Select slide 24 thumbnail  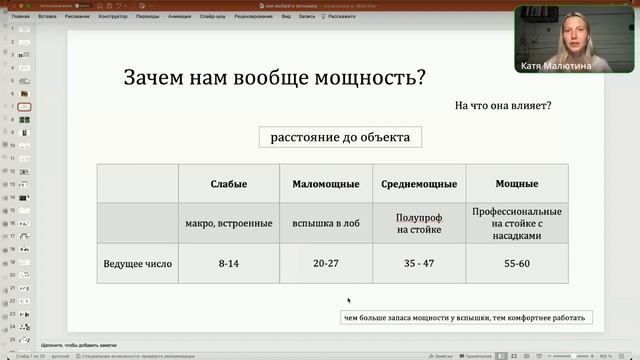(x=24, y=327)
